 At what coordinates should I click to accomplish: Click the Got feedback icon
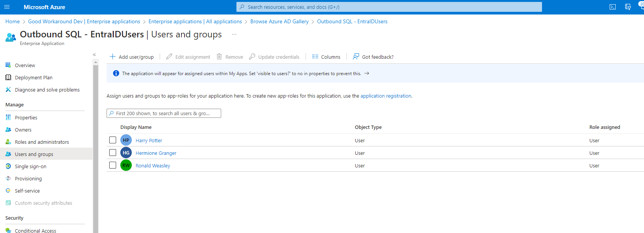pos(356,57)
